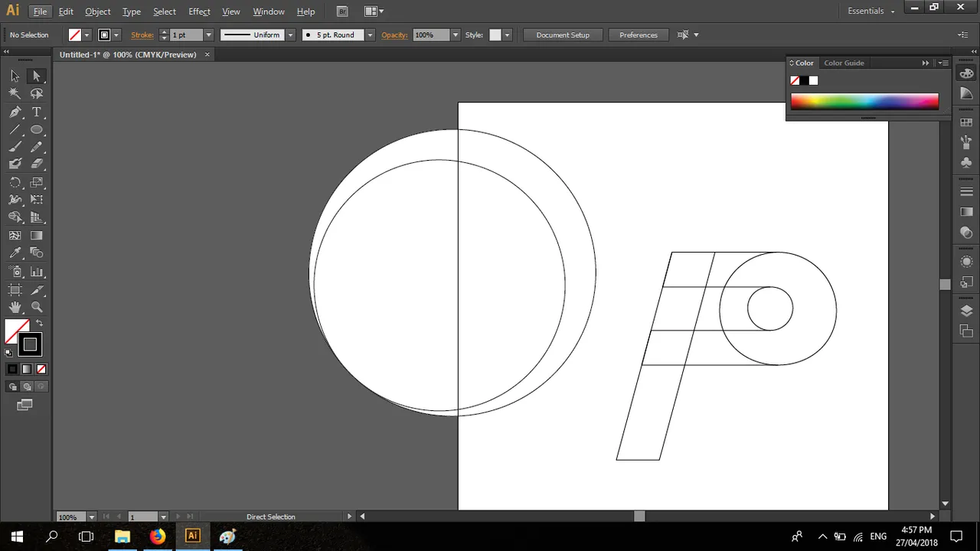Select the Ellipse tool

36,129
